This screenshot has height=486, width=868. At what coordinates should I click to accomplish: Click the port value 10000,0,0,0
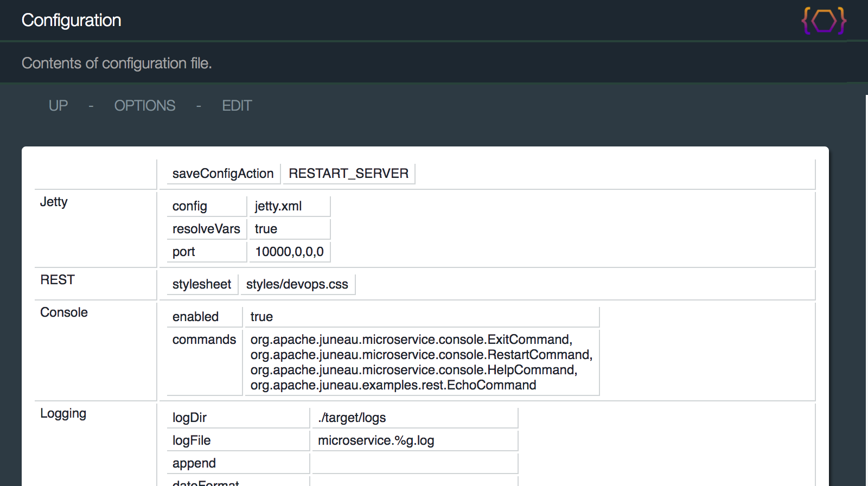pos(289,252)
